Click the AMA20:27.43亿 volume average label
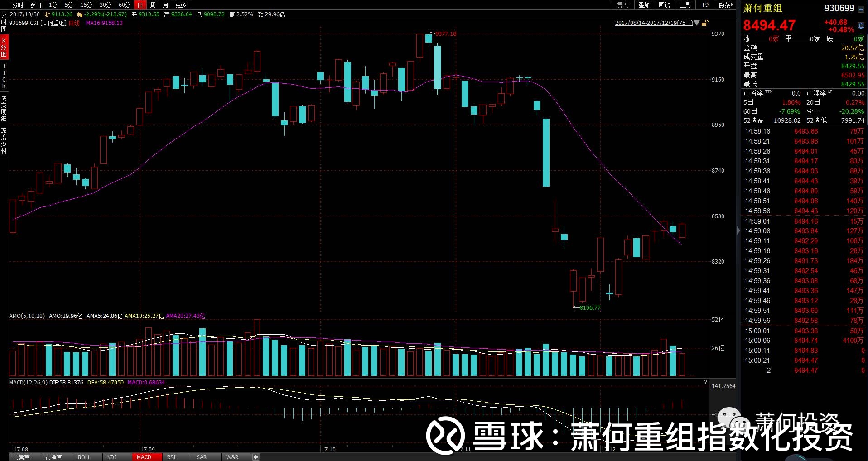The image size is (868, 461). [x=185, y=316]
